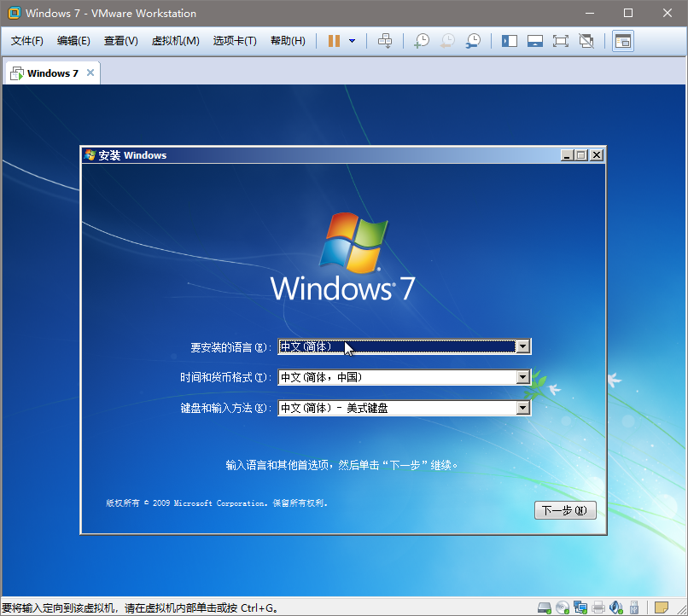Open the 帮助(H) menu
Image resolution: width=688 pixels, height=616 pixels.
288,41
